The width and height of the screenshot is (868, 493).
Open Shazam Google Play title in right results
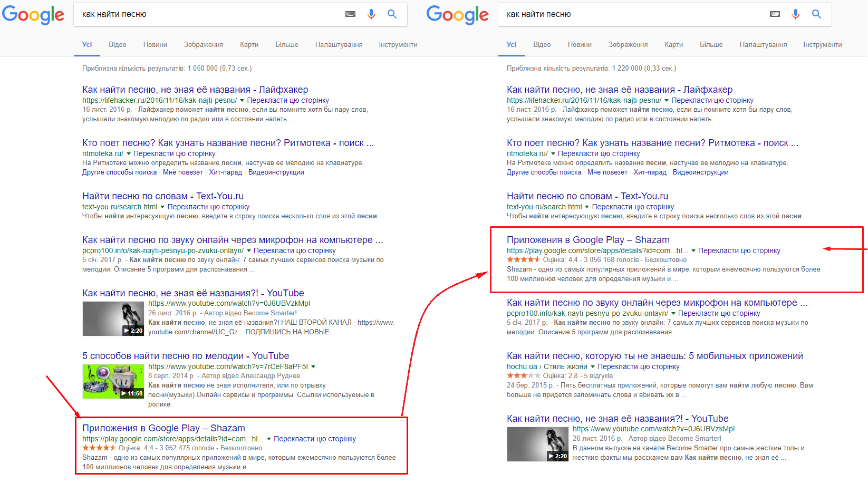coord(588,240)
